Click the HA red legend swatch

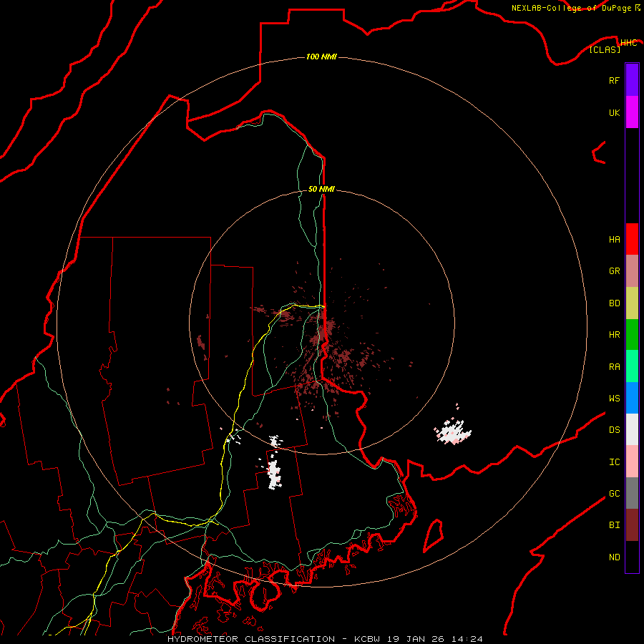coord(632,239)
